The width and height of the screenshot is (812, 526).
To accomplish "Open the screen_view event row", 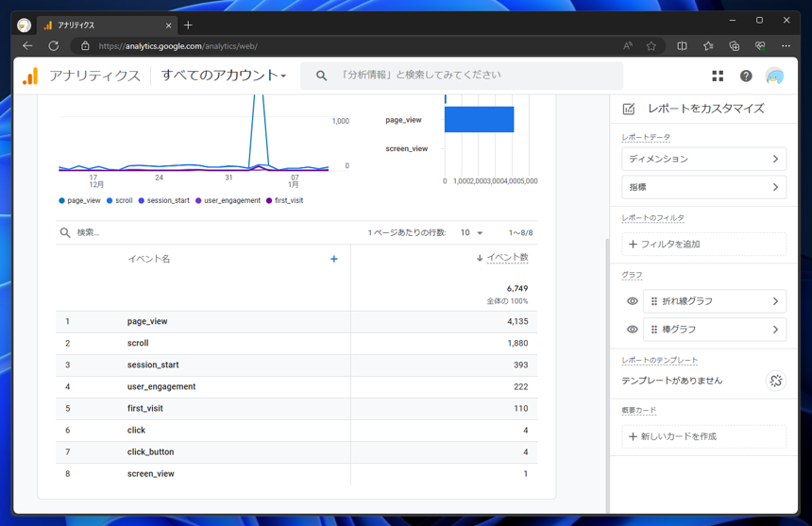I will tap(296, 474).
